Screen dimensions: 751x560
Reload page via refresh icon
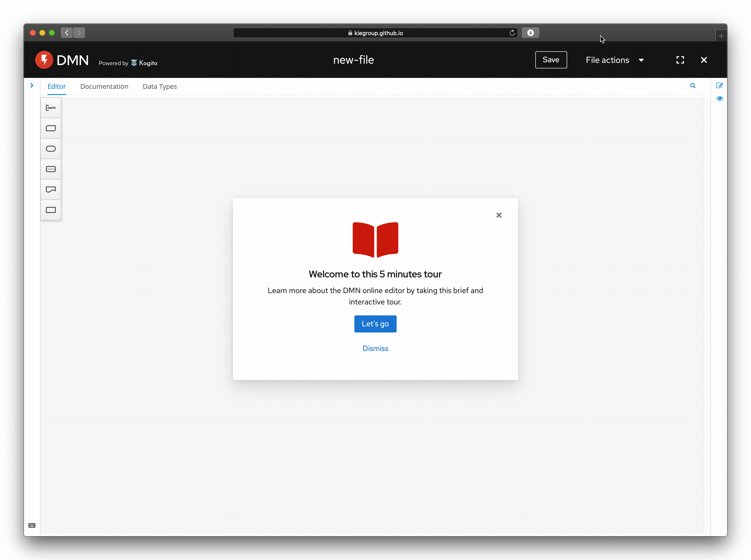512,33
